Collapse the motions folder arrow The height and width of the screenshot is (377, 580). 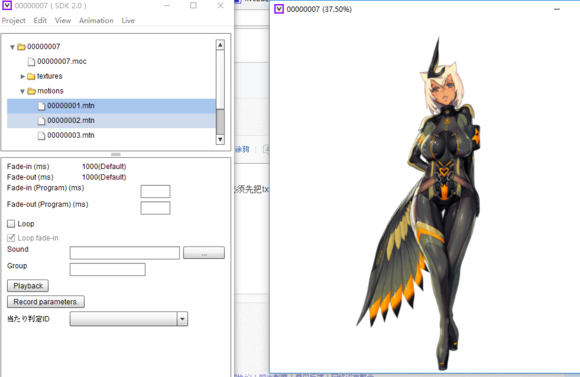click(23, 91)
